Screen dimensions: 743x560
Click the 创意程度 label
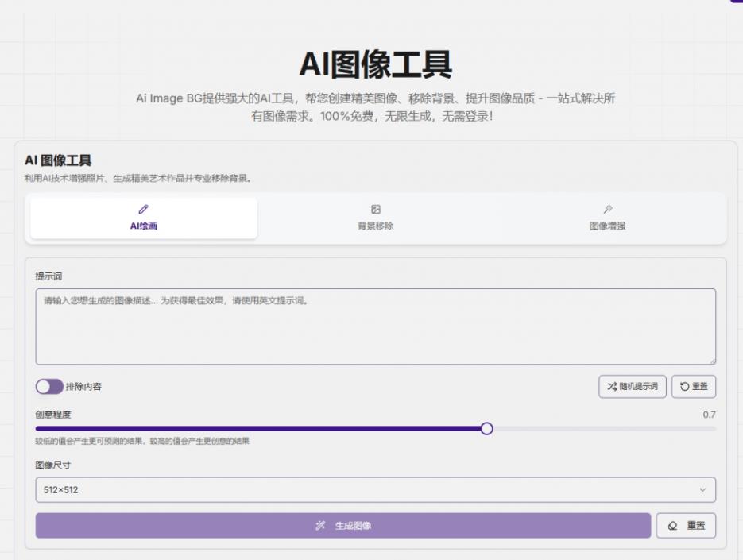tap(53, 415)
